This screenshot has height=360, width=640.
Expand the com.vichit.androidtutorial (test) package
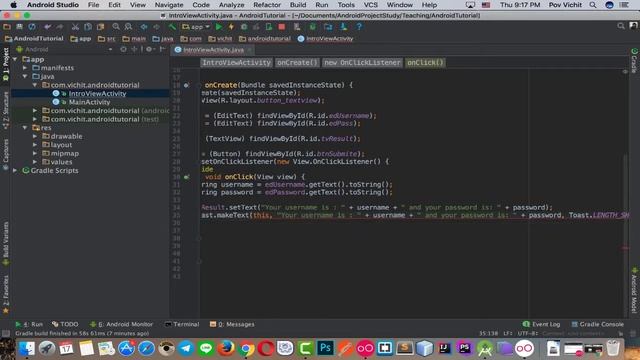point(35,120)
